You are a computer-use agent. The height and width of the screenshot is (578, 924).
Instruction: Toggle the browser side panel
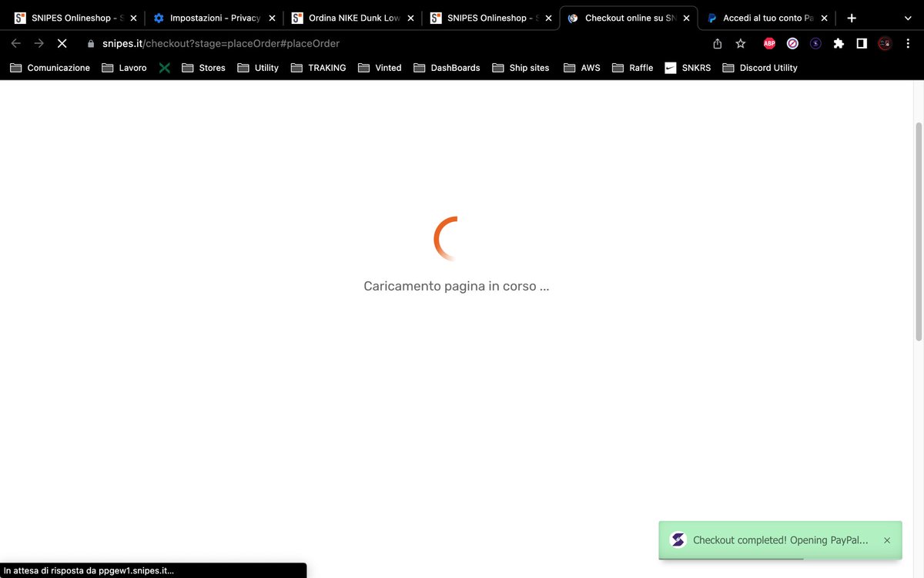tap(862, 44)
